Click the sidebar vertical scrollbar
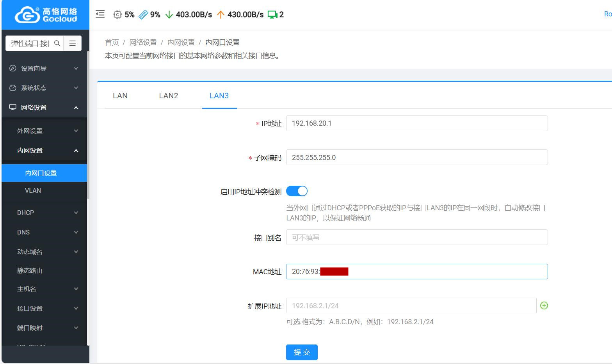612x364 pixels. [x=88, y=125]
